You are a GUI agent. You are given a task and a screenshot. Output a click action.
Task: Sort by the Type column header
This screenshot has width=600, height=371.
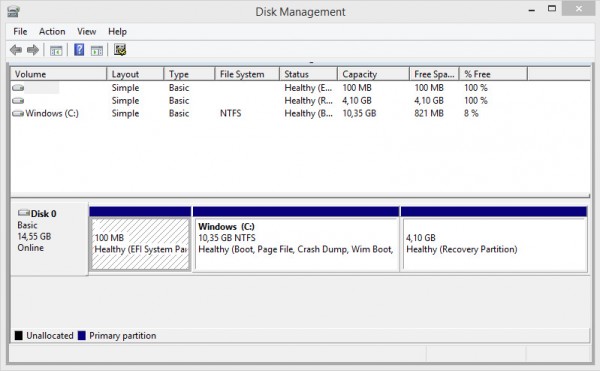[x=189, y=74]
